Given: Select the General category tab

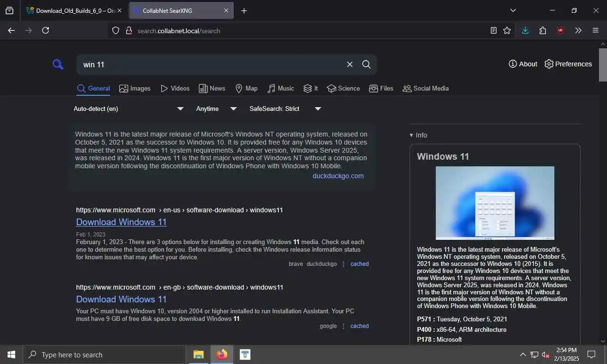Looking at the screenshot, I should (93, 88).
